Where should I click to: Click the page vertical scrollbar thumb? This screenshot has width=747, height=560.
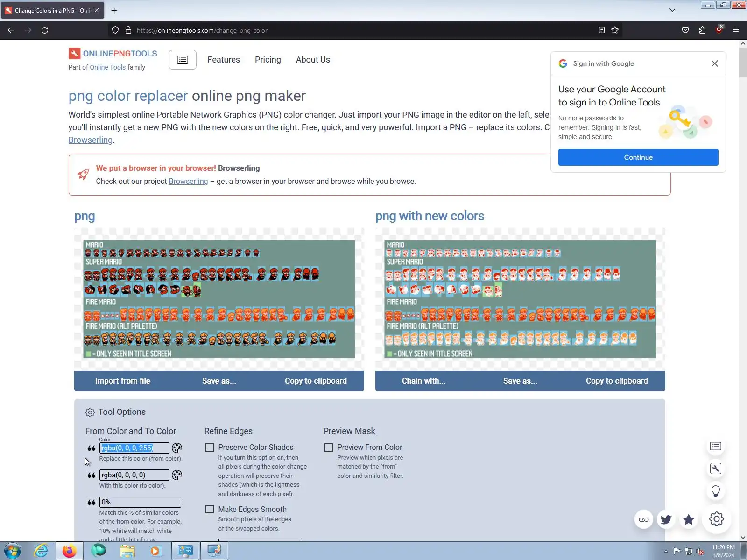743,62
